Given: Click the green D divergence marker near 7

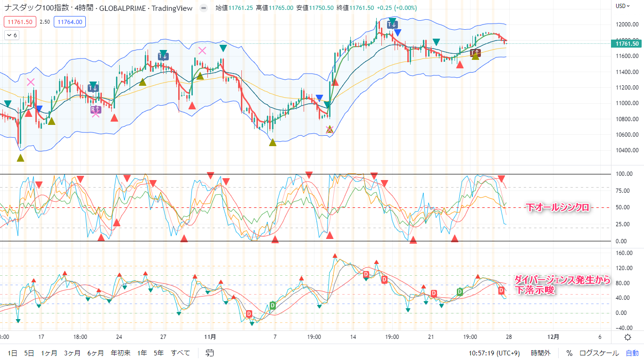Looking at the screenshot, I should (272, 305).
